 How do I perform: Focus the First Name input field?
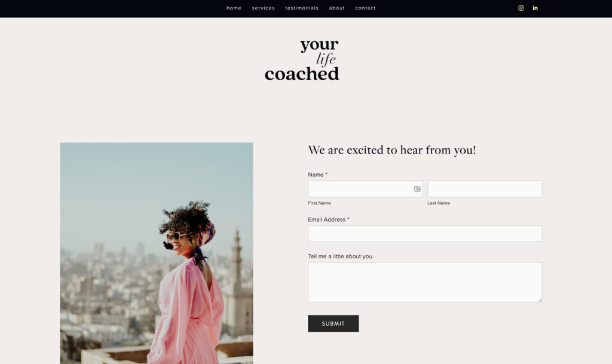(365, 189)
